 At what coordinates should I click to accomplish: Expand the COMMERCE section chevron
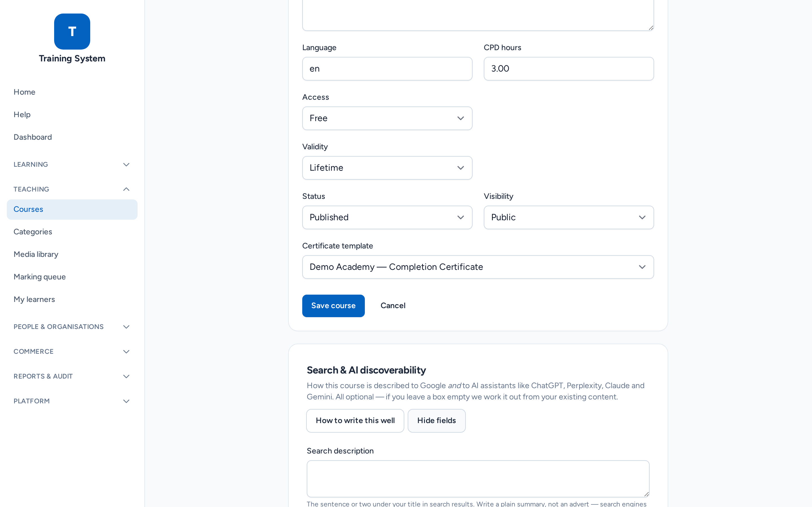[126, 352]
